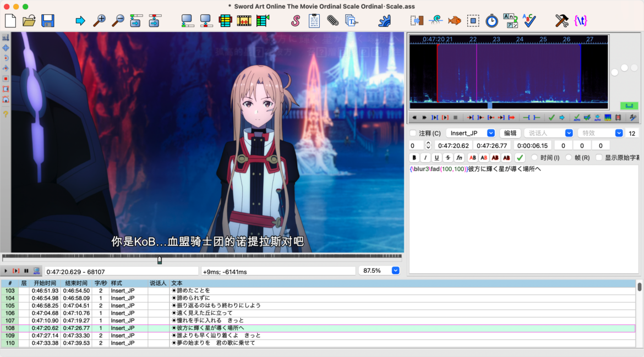This screenshot has width=644, height=357.
Task: Snap subtitles to scene
Action: point(244,20)
